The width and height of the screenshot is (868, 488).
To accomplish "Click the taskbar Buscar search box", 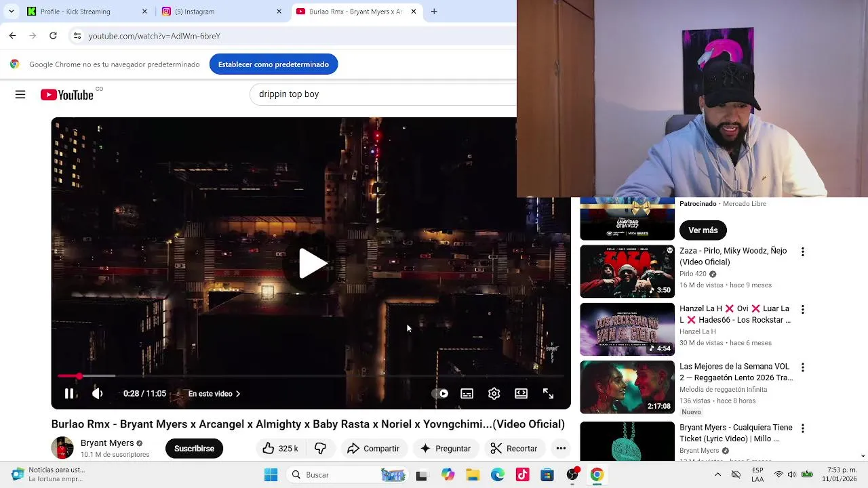I will 346,475.
